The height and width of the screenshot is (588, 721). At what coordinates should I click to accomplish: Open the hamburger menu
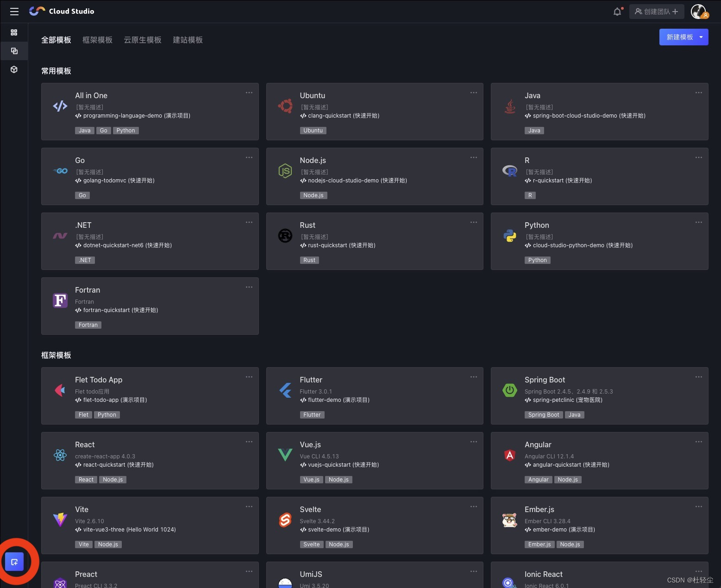pos(14,12)
